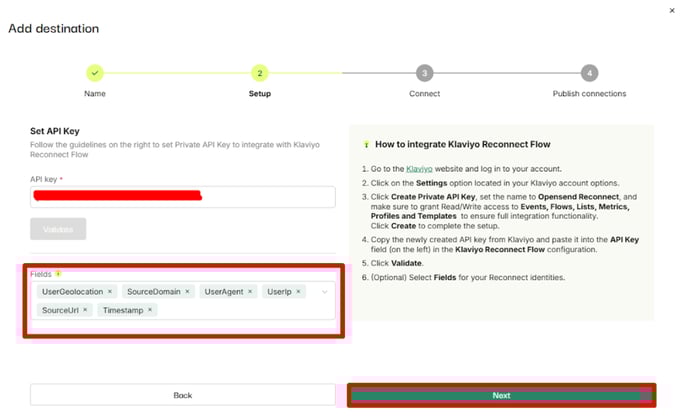Screen dimensions: 688x417
Task: Click the green Next button
Action: (501, 395)
